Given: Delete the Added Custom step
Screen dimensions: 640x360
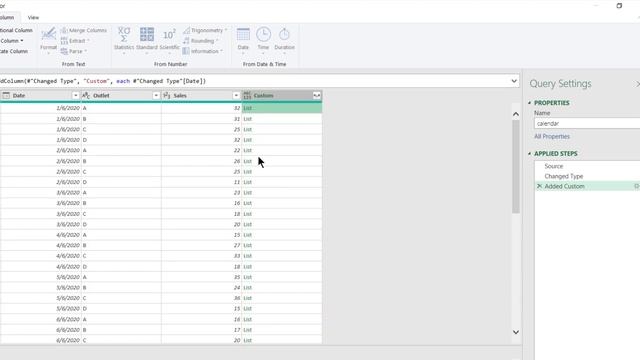Looking at the screenshot, I should click(x=539, y=186).
